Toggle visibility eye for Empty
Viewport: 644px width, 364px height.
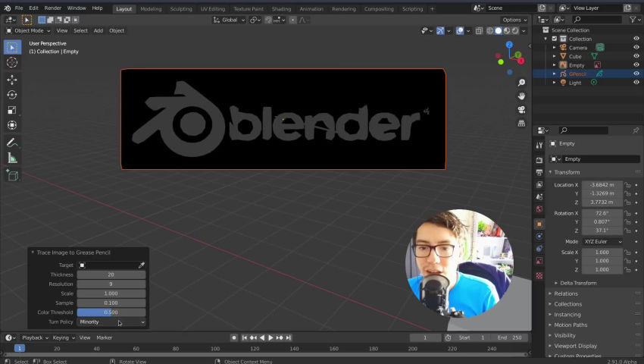(636, 65)
